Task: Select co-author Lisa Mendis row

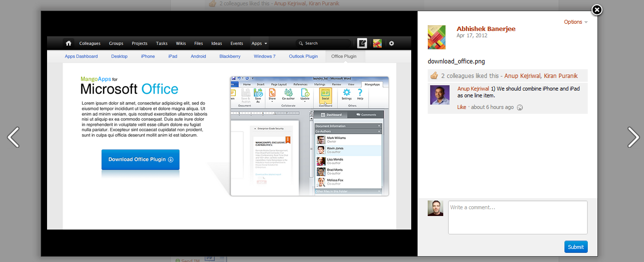Action: 349,161
